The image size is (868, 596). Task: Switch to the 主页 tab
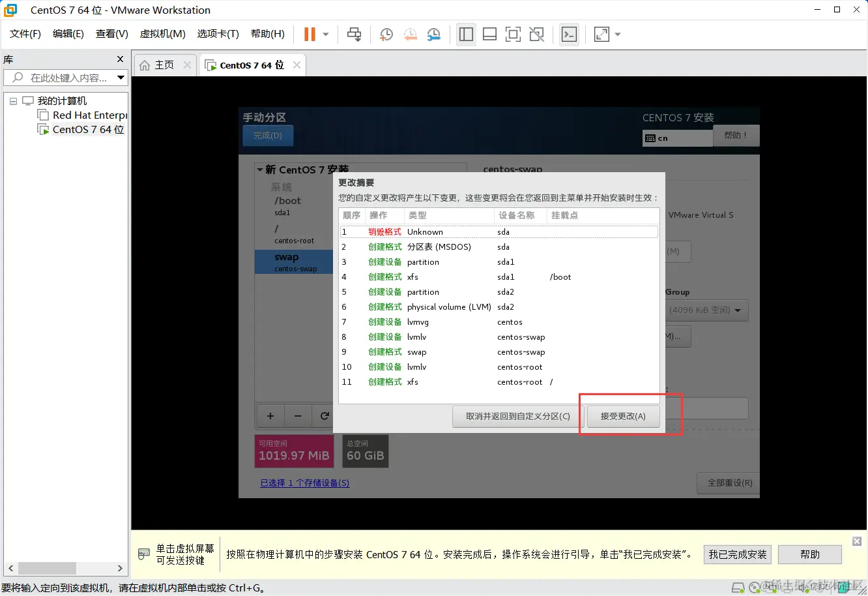point(164,65)
